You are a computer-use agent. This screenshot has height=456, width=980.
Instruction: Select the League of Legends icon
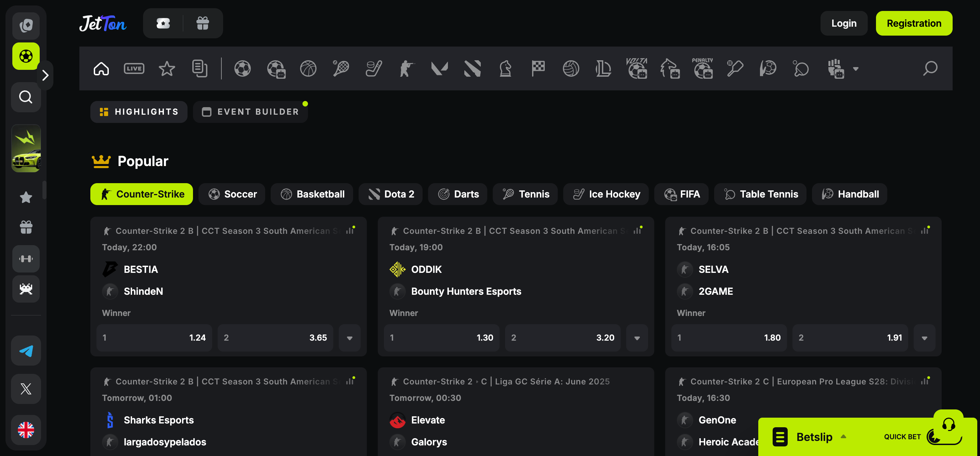(603, 69)
